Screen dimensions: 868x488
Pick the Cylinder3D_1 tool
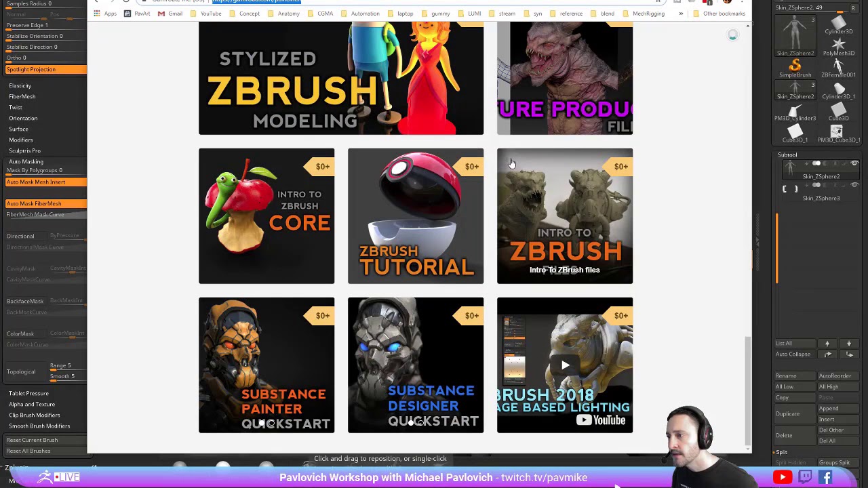tap(839, 89)
